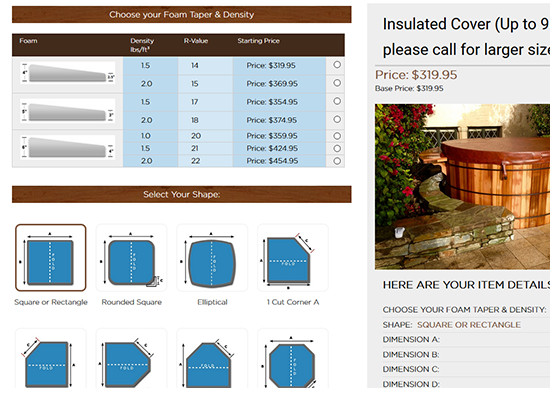Click the DIMENSION A: detail row
550x400 pixels.
[x=466, y=340]
